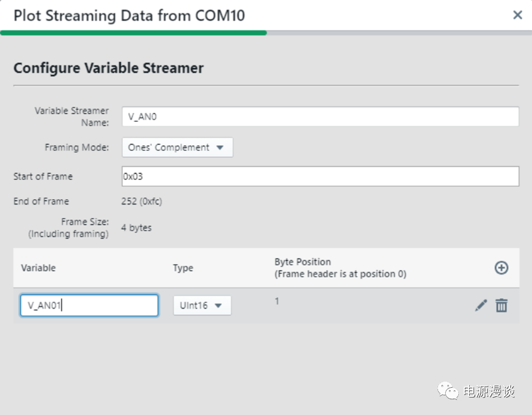Click the pencil icon to edit V_AN01 row
532x415 pixels.
481,306
